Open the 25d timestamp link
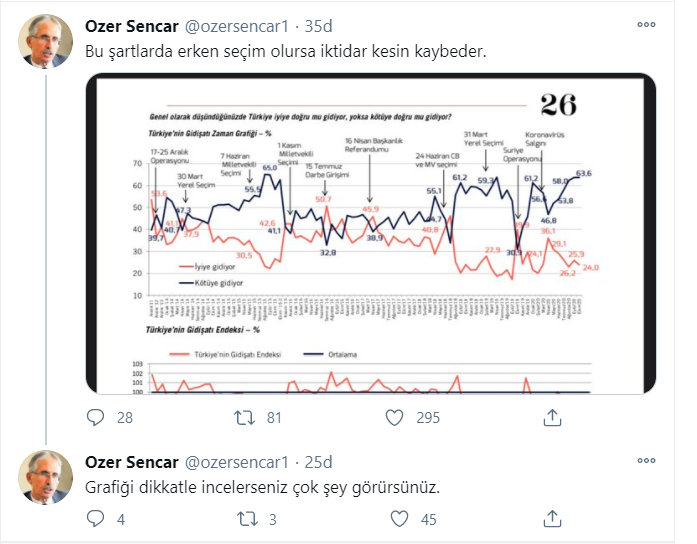The height and width of the screenshot is (544, 697). click(x=318, y=462)
